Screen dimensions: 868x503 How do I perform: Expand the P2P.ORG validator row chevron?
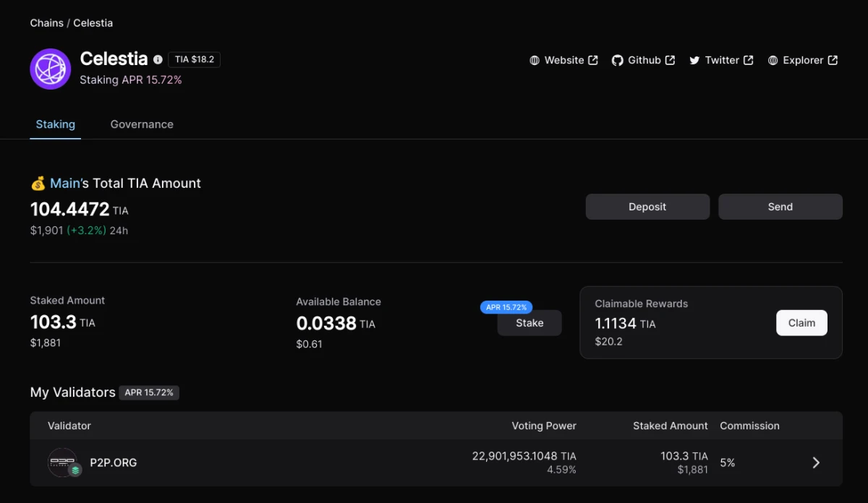click(x=816, y=463)
